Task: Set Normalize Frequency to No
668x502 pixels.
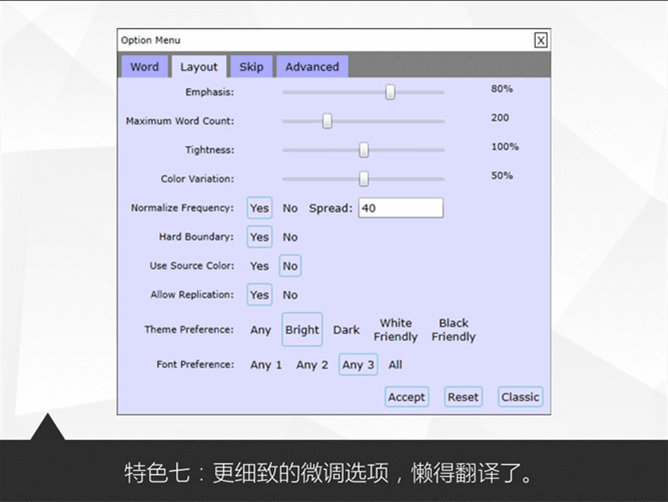Action: 290,208
